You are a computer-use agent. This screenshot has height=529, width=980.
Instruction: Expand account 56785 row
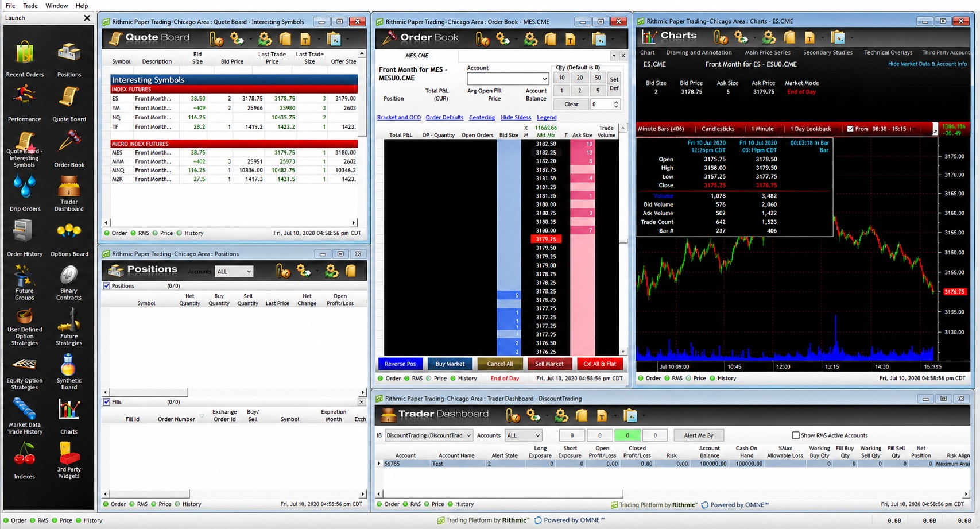coord(378,464)
